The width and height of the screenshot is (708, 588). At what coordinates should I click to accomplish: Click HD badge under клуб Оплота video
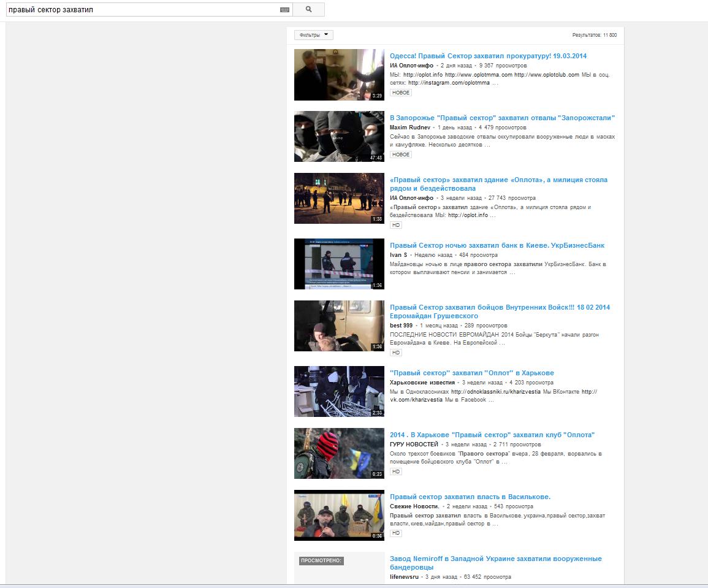click(x=395, y=472)
